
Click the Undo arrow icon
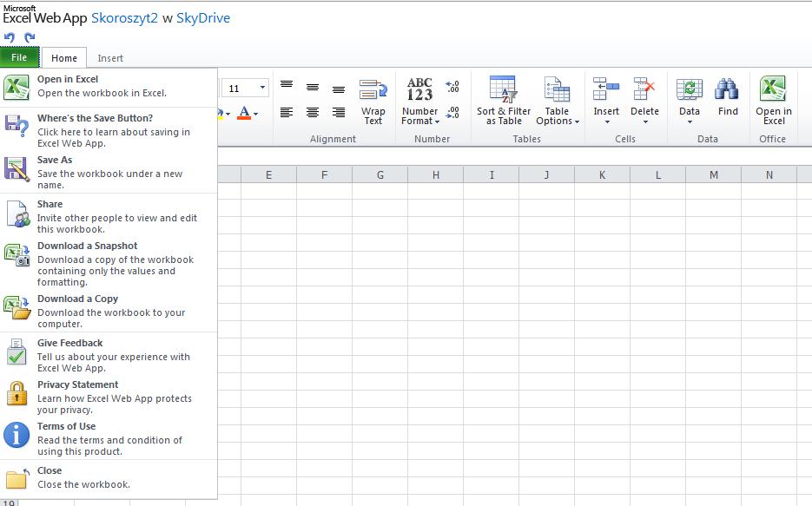pos(10,37)
